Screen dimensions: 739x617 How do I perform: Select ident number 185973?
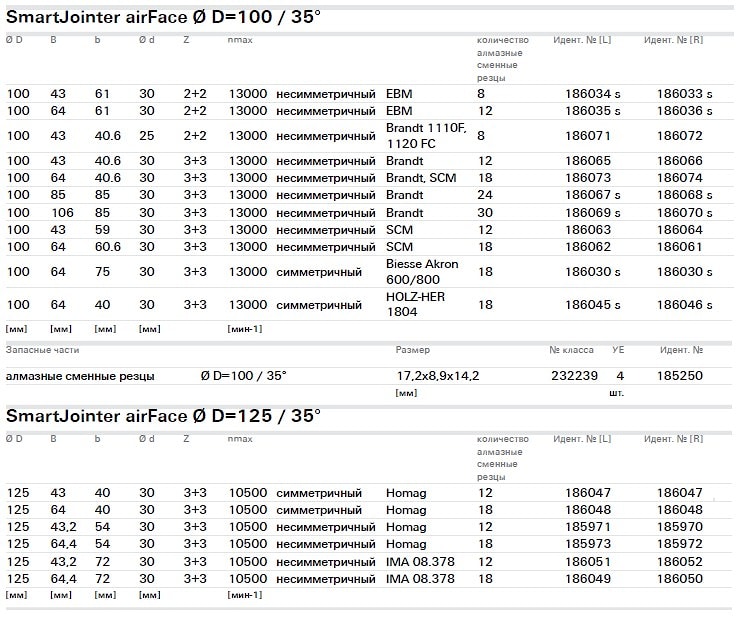[587, 545]
